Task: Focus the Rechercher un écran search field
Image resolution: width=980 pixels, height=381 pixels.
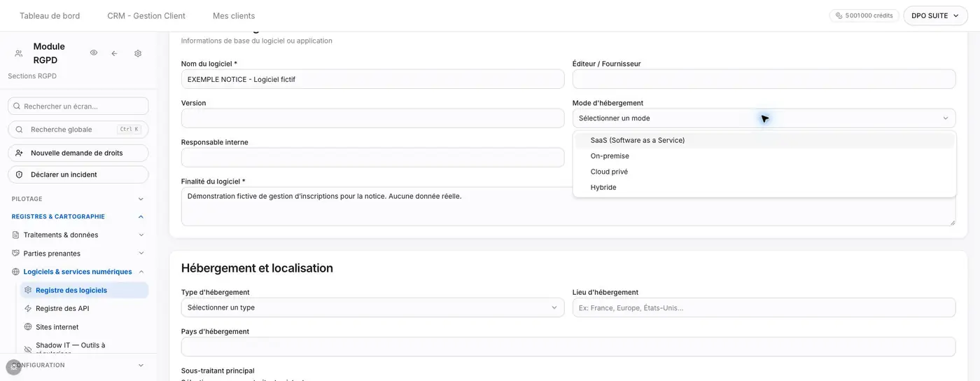Action: [x=78, y=106]
